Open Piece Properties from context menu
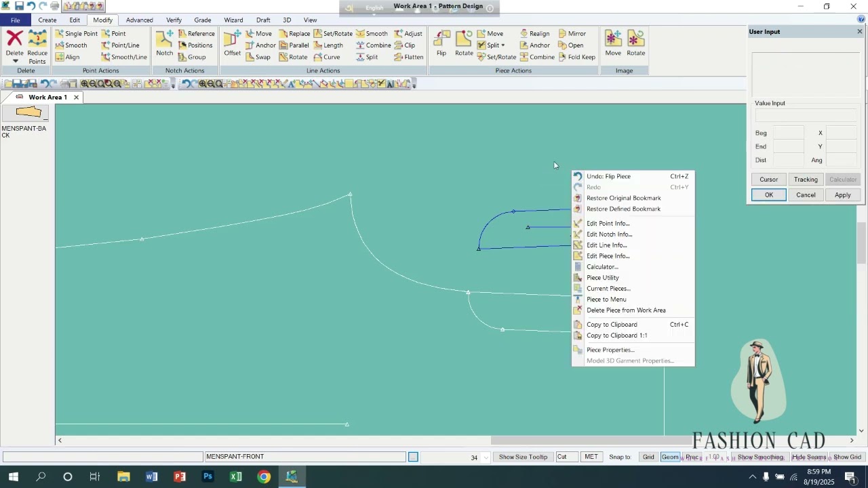The image size is (868, 488). click(610, 350)
